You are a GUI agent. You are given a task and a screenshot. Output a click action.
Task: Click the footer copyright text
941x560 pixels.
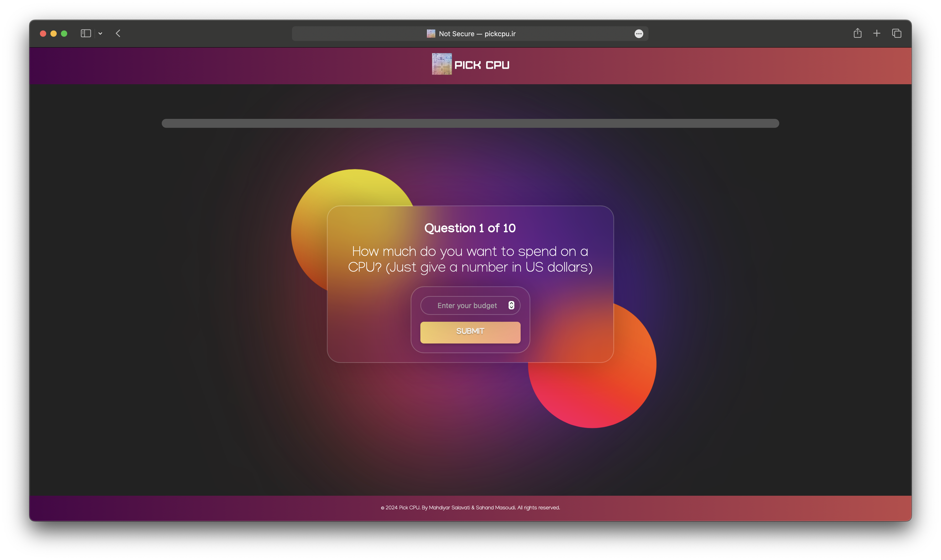tap(470, 508)
